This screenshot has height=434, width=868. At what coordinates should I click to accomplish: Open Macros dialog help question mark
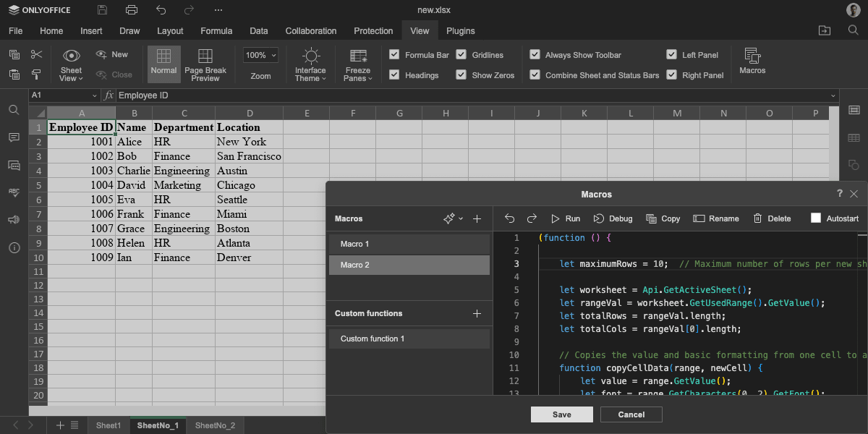coord(840,194)
